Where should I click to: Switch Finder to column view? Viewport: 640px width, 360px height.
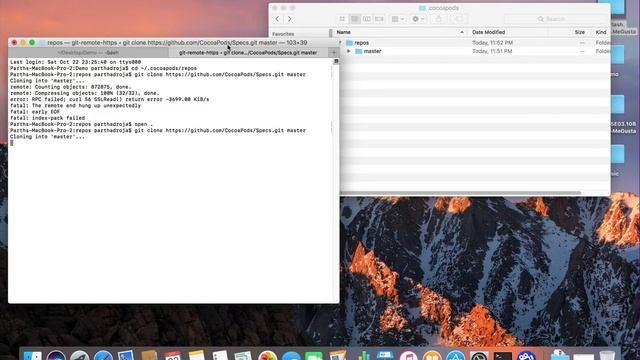tap(367, 19)
